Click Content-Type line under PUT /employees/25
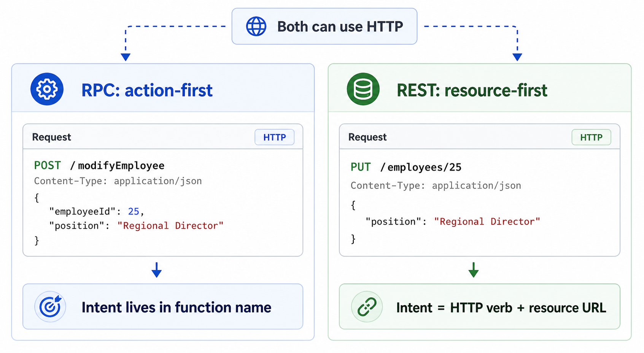644x353 pixels. (x=436, y=185)
